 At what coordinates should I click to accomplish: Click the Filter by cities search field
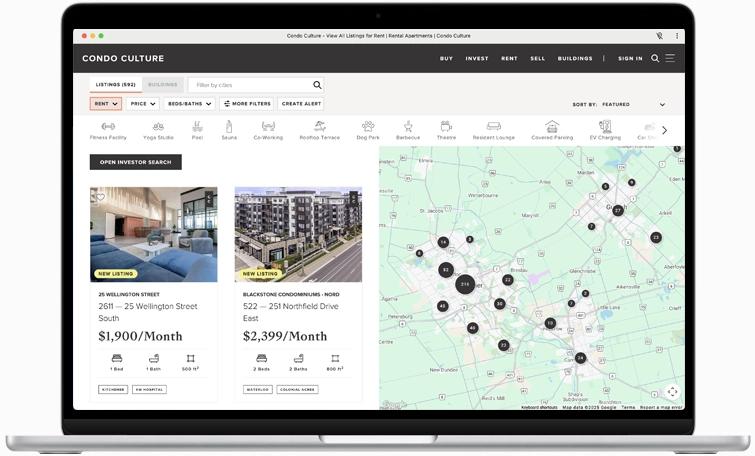[250, 85]
